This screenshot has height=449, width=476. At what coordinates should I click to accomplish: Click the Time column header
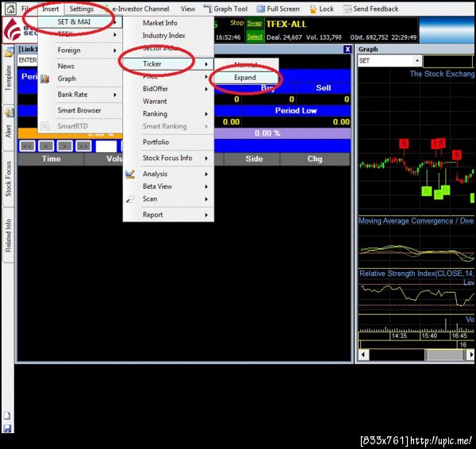[51, 159]
